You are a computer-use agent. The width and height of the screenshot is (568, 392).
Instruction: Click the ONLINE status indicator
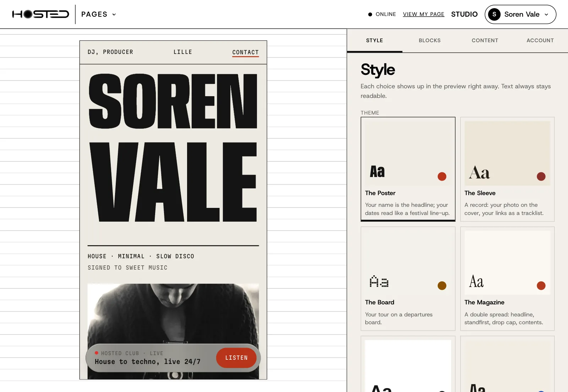(382, 14)
